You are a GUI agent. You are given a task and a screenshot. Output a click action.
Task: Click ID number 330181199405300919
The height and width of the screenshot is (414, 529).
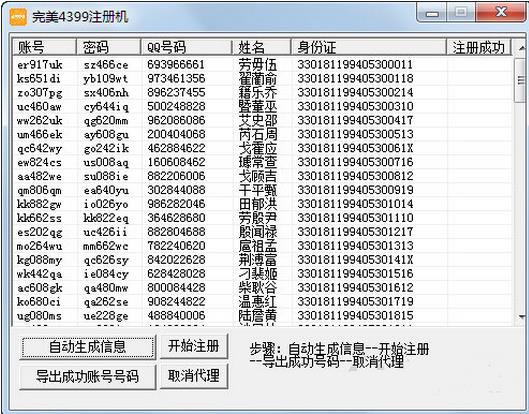pos(355,190)
